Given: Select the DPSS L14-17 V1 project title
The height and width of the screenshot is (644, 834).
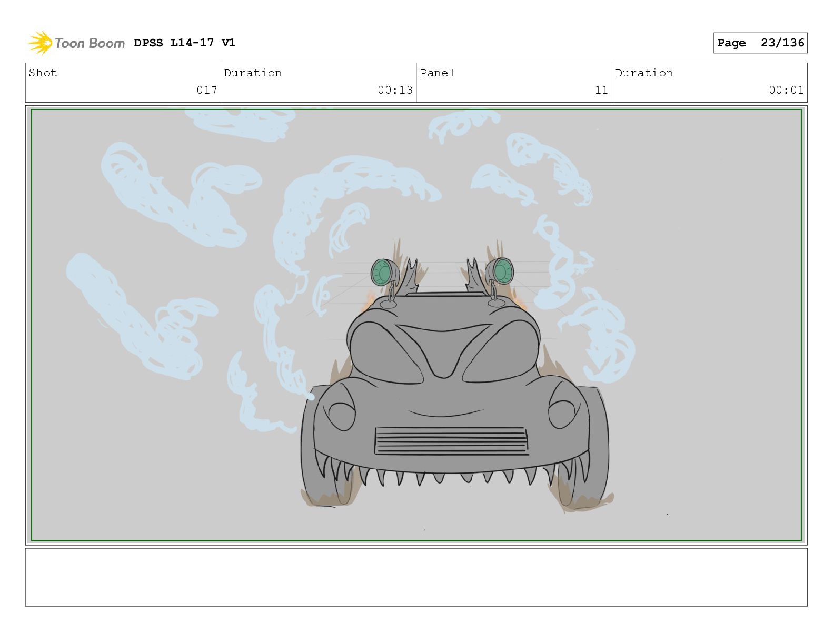Looking at the screenshot, I should 184,43.
